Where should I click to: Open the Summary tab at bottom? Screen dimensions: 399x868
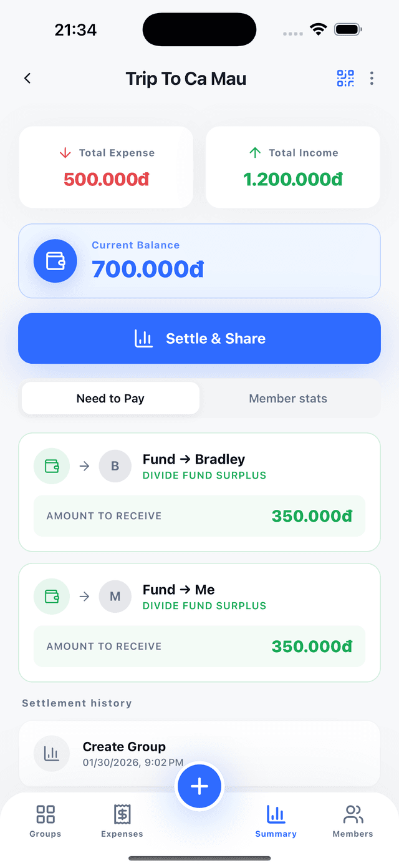tap(276, 819)
